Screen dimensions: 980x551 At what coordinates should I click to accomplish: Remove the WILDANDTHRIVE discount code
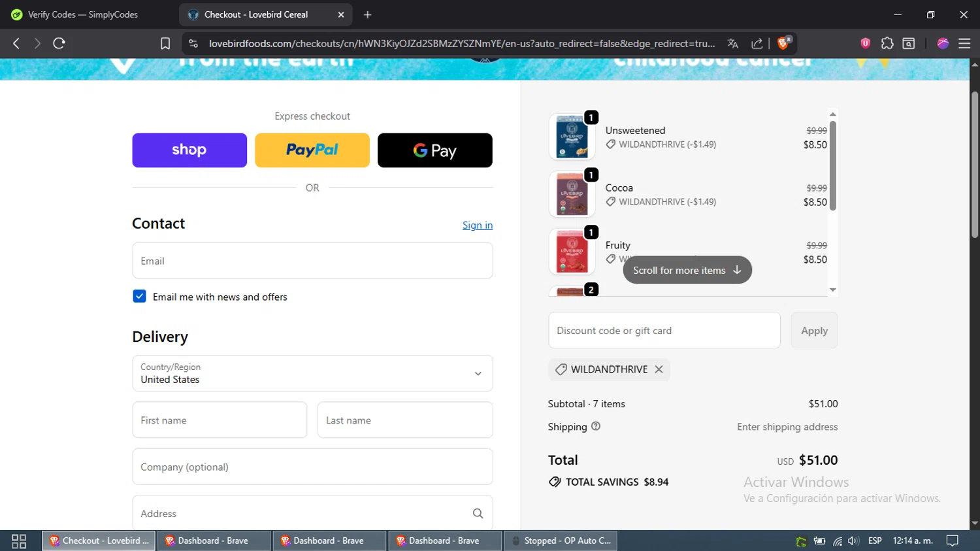pyautogui.click(x=659, y=369)
